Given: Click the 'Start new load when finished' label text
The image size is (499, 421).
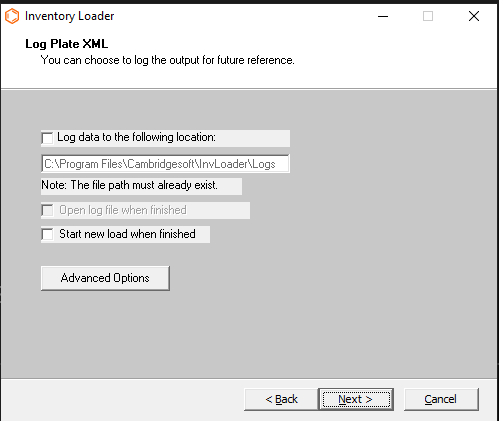Looking at the screenshot, I should (127, 234).
